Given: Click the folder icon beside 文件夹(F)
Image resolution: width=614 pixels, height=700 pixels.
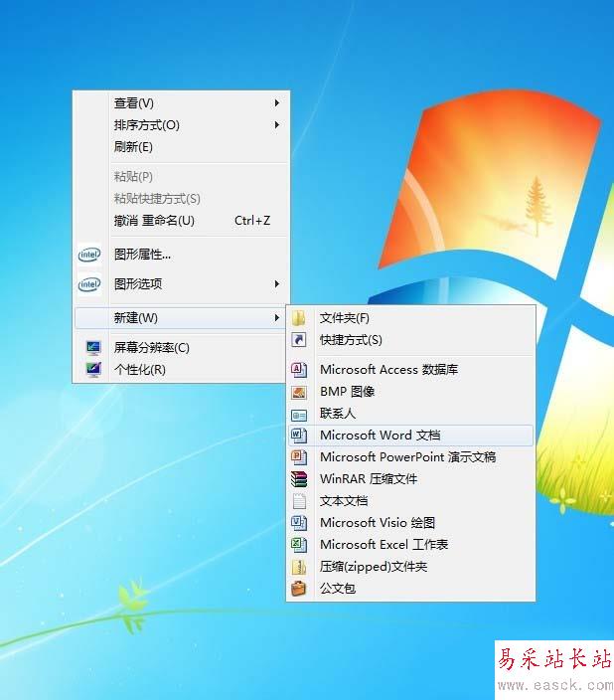Looking at the screenshot, I should 299,318.
